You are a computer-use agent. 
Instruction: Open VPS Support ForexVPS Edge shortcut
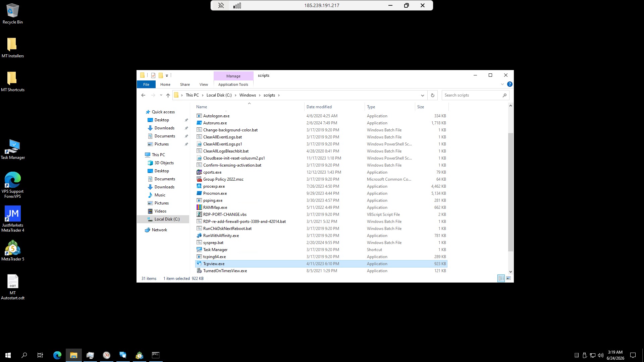click(13, 185)
